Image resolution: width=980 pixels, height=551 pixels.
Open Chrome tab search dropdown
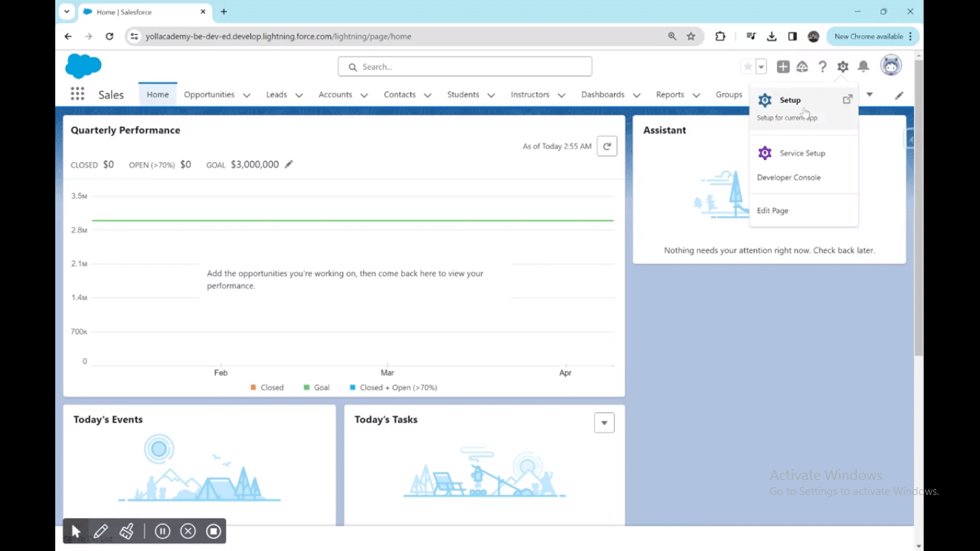pyautogui.click(x=67, y=11)
